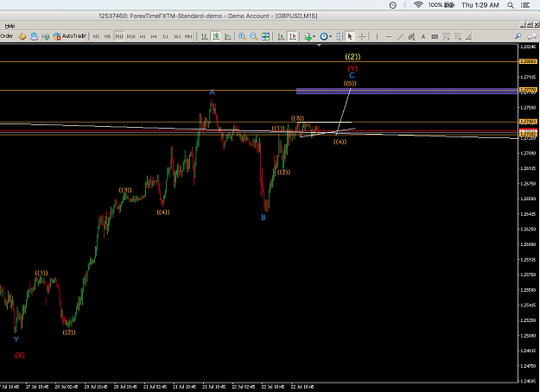Viewport: 540px width, 392px height.
Task: Select the Cursor arrow tool
Action: tap(350, 36)
